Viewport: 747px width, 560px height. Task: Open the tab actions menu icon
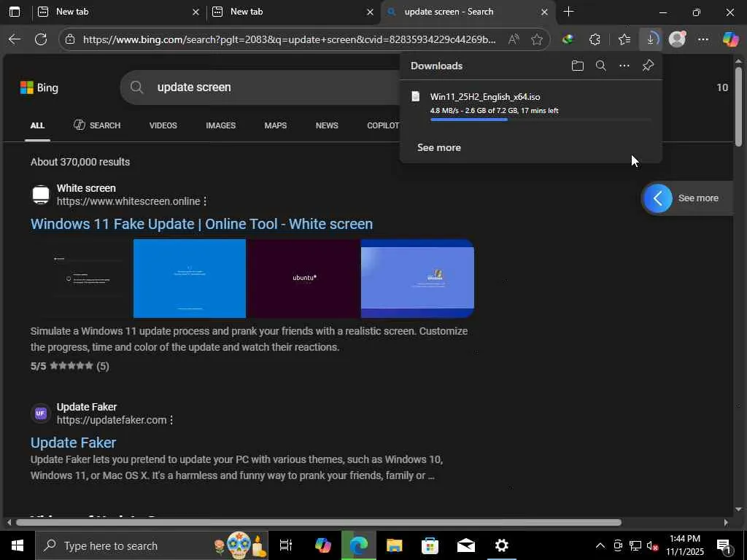tap(15, 12)
